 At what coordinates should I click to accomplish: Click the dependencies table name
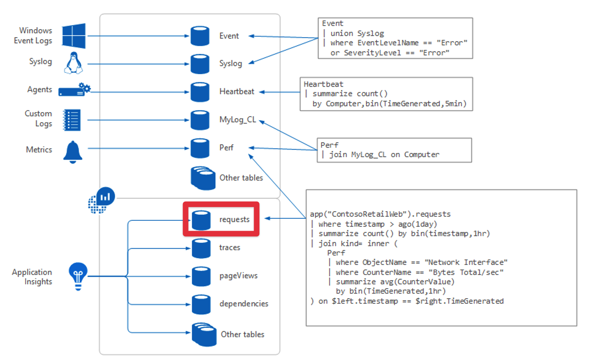244,304
